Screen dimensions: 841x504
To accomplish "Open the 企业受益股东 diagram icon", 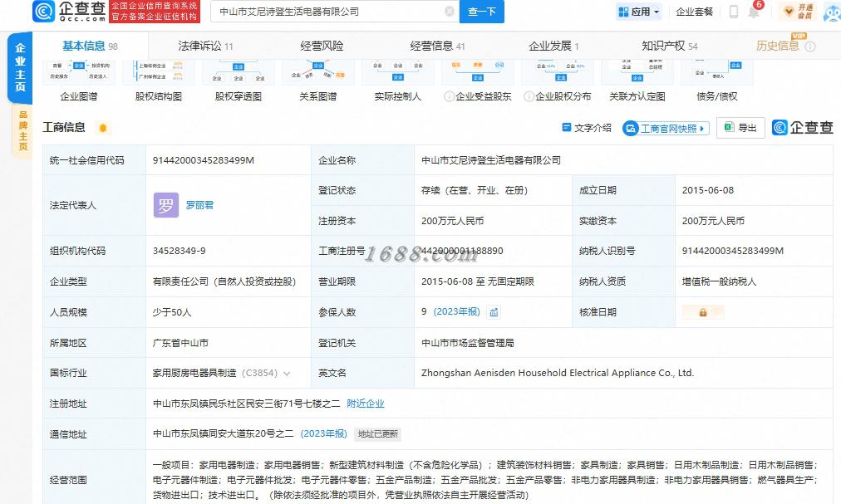I will coord(477,72).
